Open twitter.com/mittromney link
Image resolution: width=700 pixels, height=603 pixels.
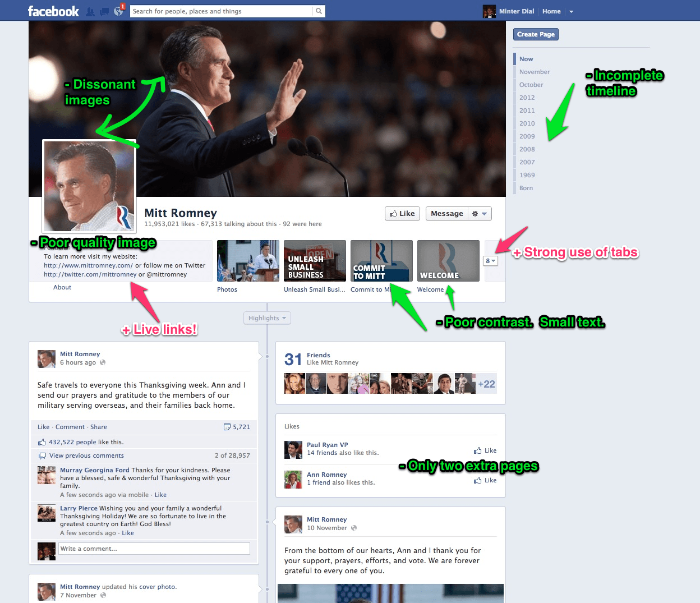point(90,274)
